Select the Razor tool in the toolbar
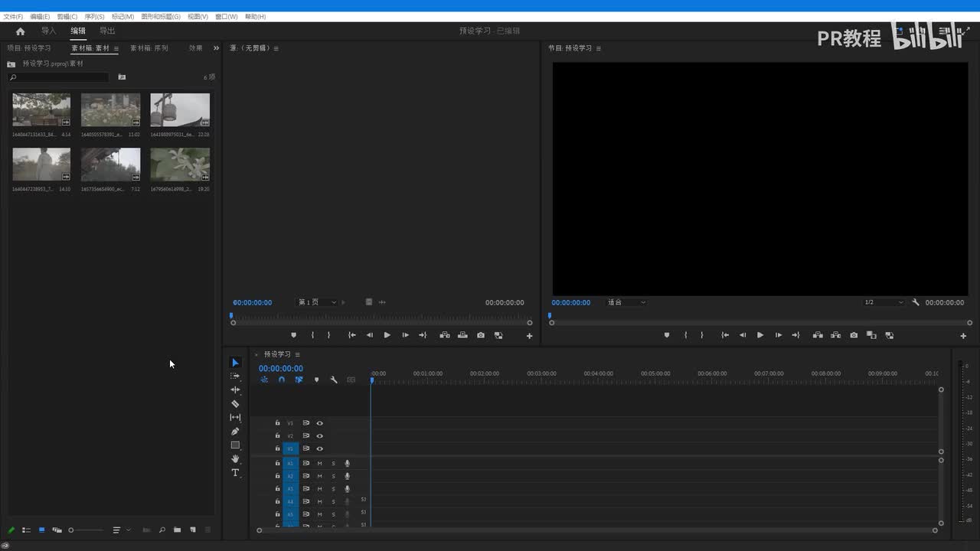The image size is (980, 551). coord(235,404)
